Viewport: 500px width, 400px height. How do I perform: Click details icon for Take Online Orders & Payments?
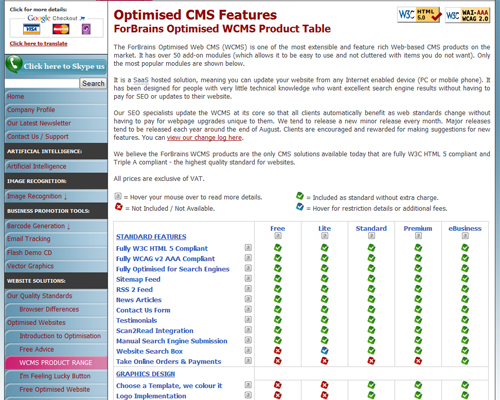click(x=248, y=361)
